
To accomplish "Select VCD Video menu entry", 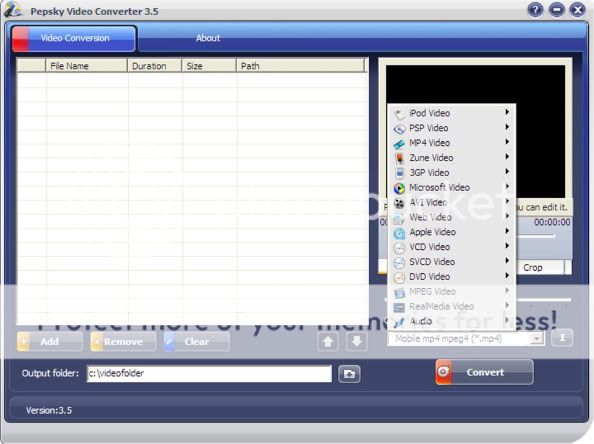I will pos(452,247).
